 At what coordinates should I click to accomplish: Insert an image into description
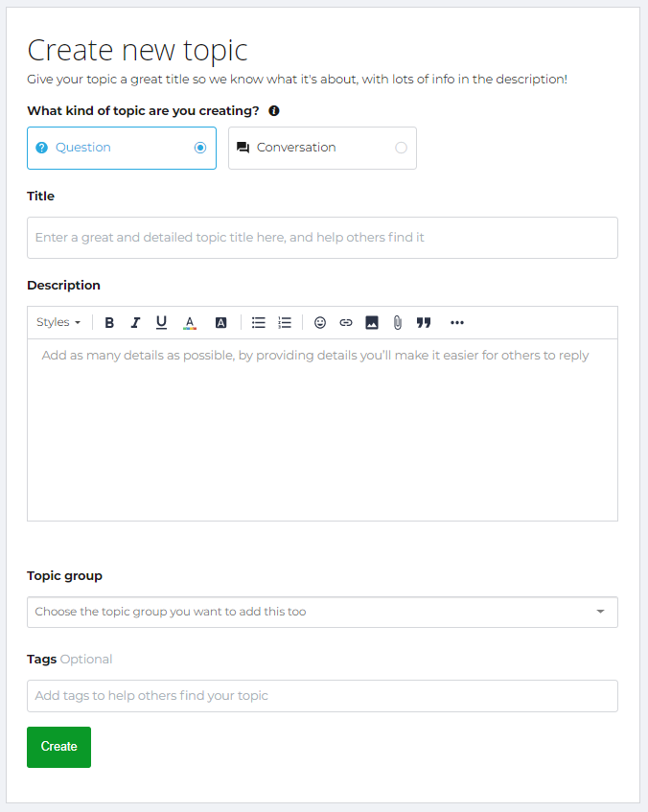(372, 323)
